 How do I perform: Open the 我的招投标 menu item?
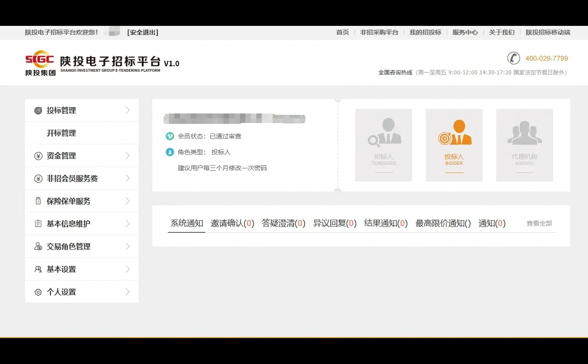coord(425,32)
